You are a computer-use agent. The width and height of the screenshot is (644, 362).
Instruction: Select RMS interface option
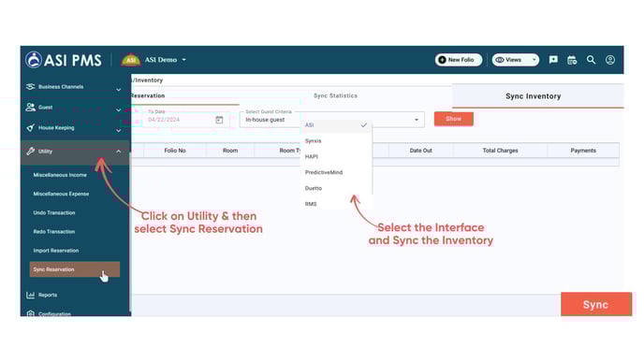click(x=336, y=204)
